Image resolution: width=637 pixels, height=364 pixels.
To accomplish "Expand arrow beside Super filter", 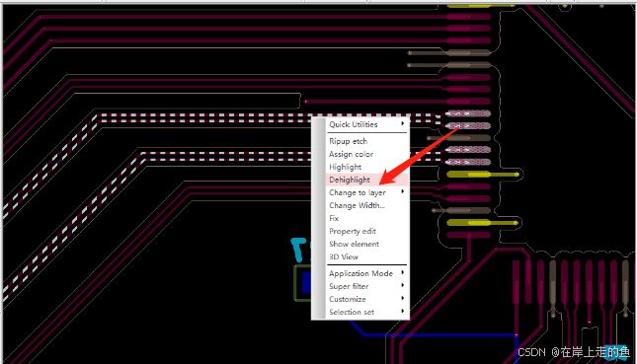I will point(403,285).
